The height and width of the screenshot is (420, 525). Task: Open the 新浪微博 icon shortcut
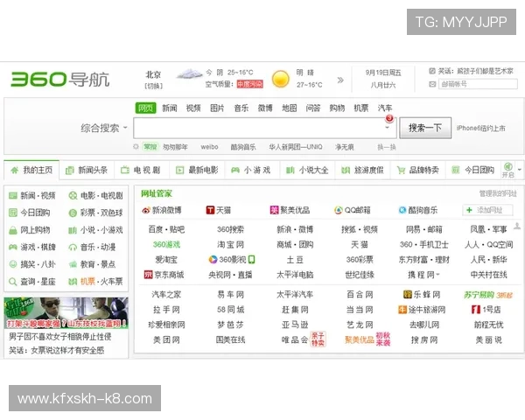(x=146, y=210)
